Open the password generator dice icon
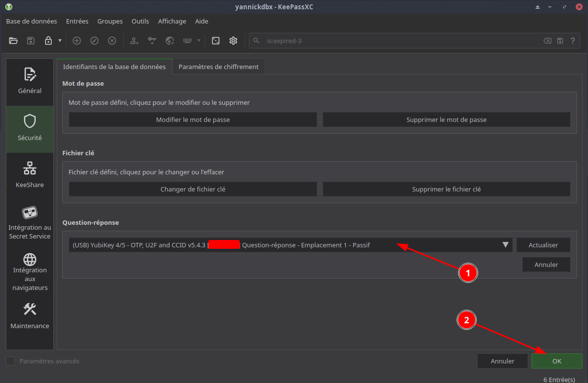 (x=215, y=41)
